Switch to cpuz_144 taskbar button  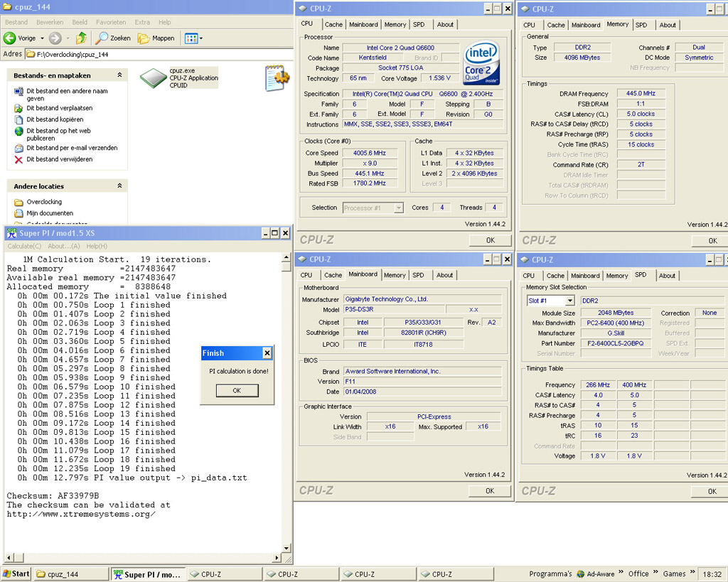(x=70, y=574)
